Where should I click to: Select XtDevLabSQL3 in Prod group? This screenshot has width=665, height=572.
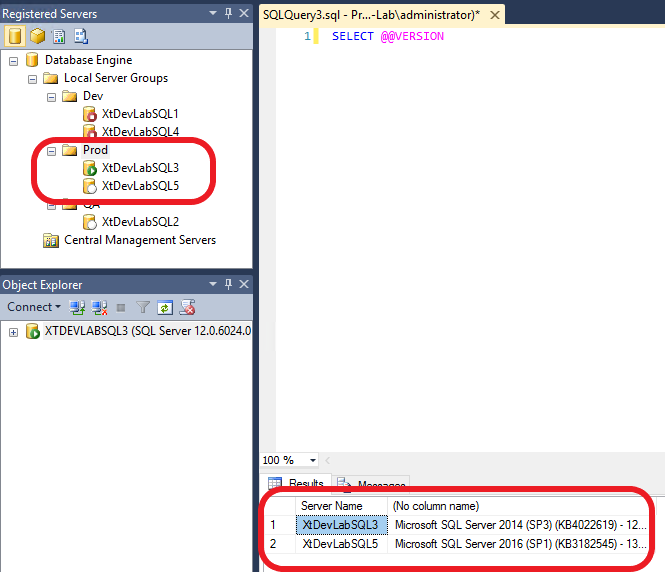140,168
